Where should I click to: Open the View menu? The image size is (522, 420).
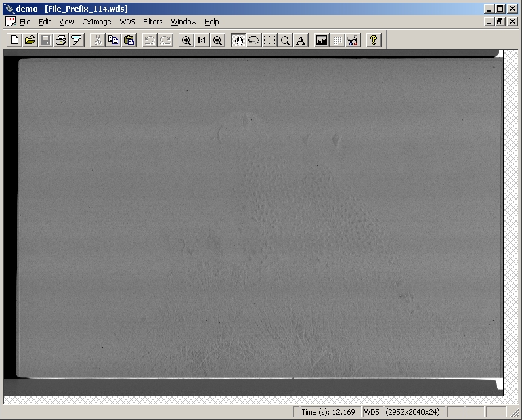[x=66, y=22]
